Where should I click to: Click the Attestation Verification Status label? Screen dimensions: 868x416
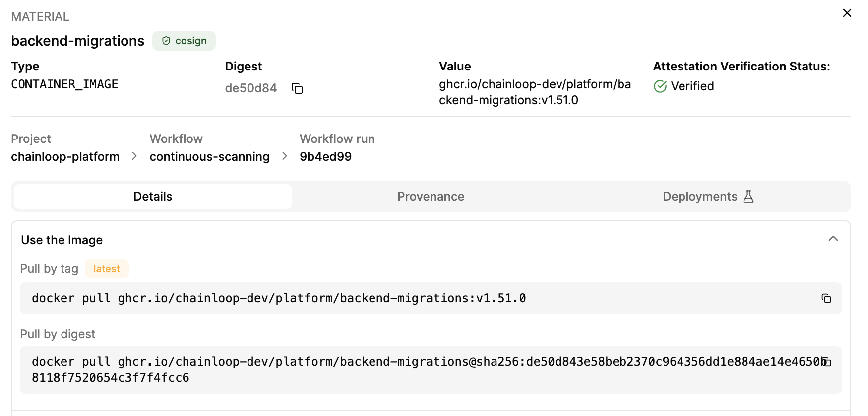(742, 67)
